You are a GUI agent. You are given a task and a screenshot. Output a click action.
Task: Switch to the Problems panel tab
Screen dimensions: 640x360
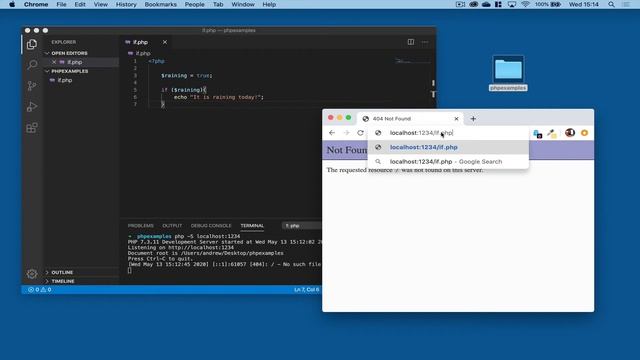[141, 226]
